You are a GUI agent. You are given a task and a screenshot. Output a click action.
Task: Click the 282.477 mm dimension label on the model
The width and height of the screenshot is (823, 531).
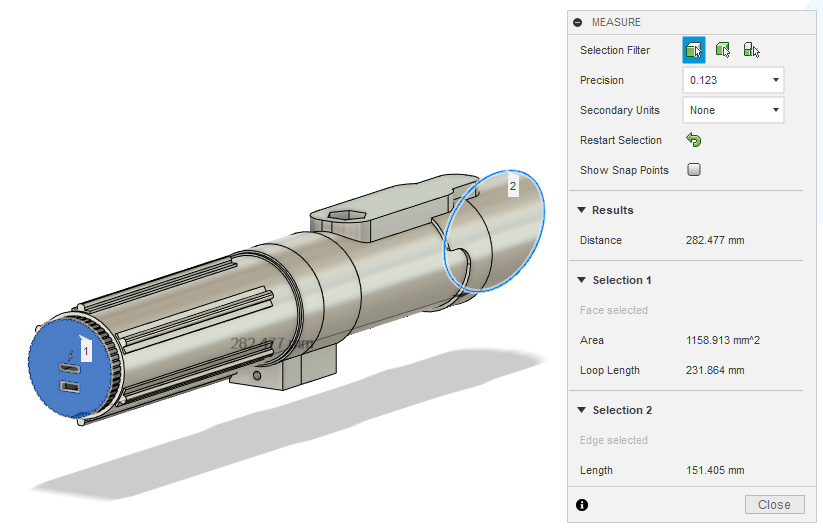(272, 344)
